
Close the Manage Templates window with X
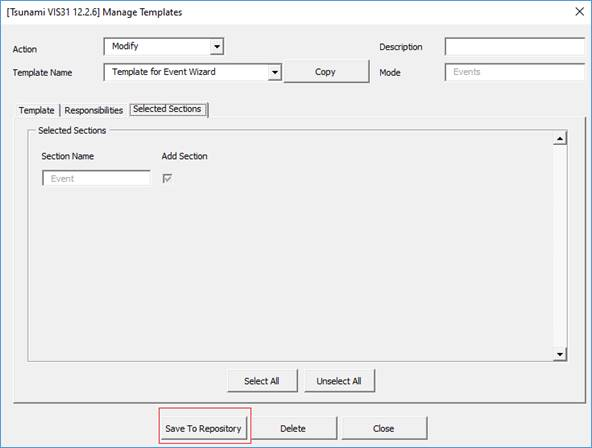[580, 12]
